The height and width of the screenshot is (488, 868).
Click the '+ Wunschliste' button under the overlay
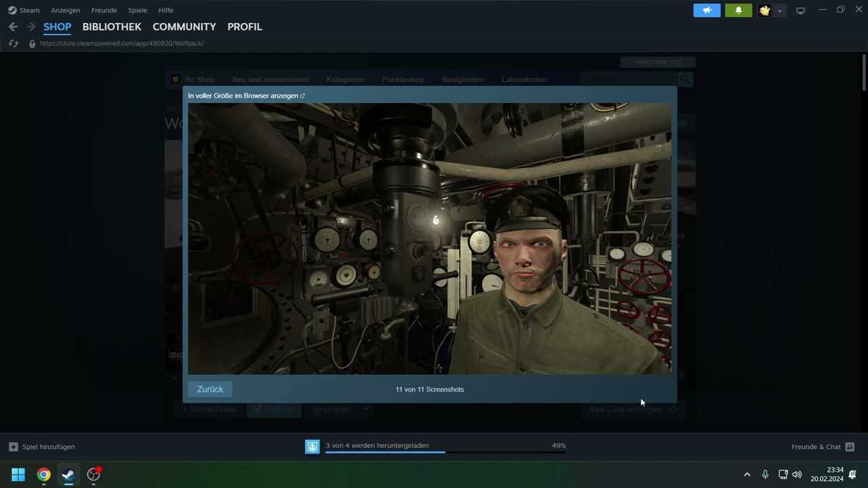(209, 409)
